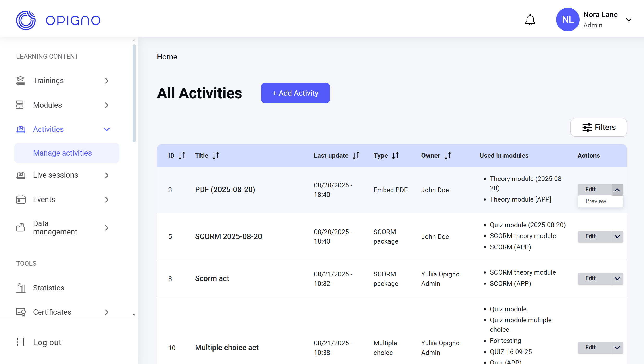The height and width of the screenshot is (364, 644).
Task: Open the Filters panel
Action: coord(598,127)
